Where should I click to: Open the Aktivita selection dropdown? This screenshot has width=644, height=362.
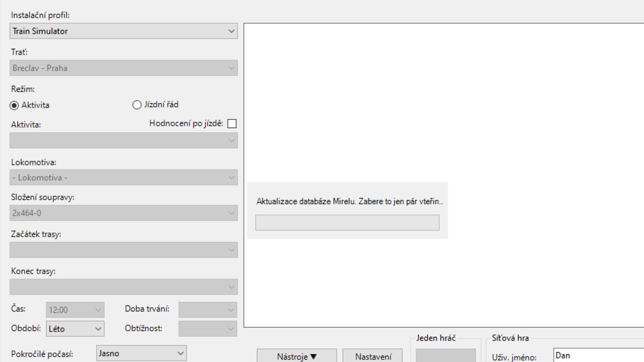[x=123, y=140]
